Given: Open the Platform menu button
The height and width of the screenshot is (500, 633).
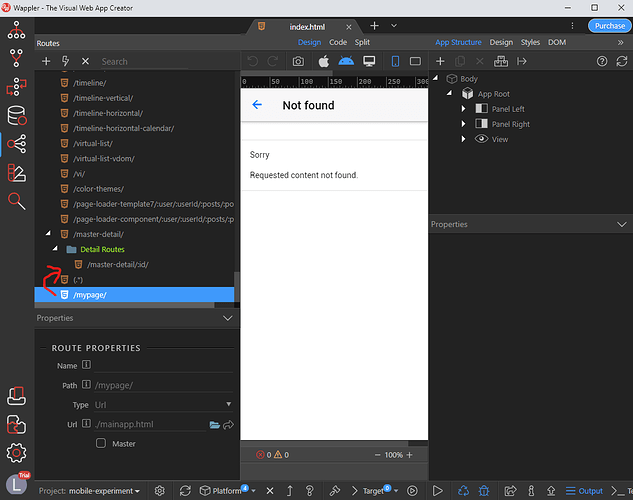Looking at the screenshot, I should click(x=227, y=491).
